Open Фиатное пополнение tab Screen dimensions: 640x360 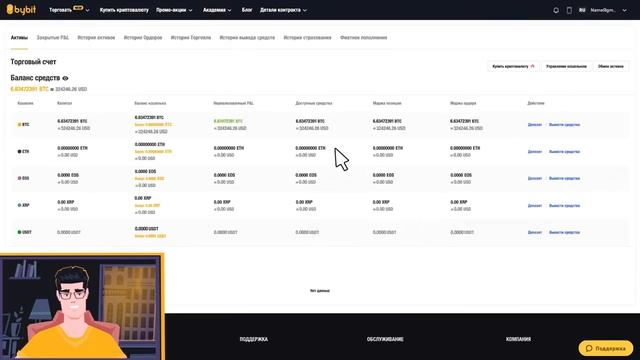[363, 38]
